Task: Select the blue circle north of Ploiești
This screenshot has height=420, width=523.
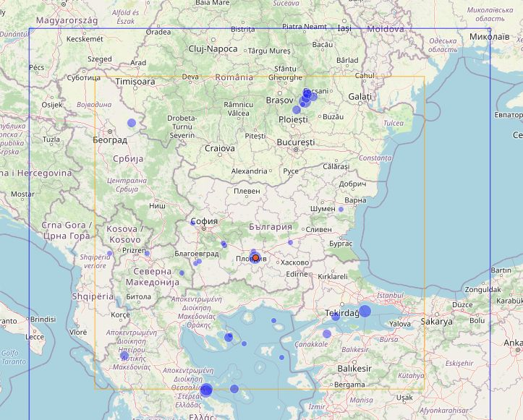Action: 297,110
